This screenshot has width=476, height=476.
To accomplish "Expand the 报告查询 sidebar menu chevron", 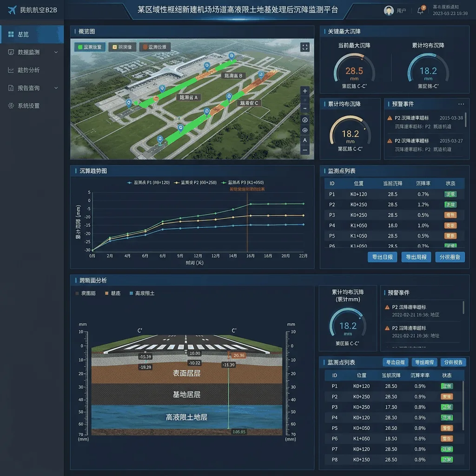I will click(56, 88).
